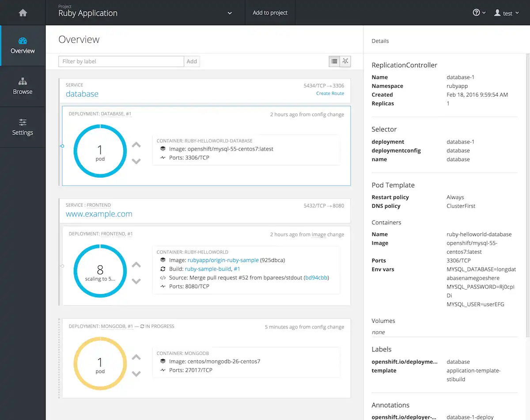Open the database service link
This screenshot has width=530, height=420.
[82, 94]
